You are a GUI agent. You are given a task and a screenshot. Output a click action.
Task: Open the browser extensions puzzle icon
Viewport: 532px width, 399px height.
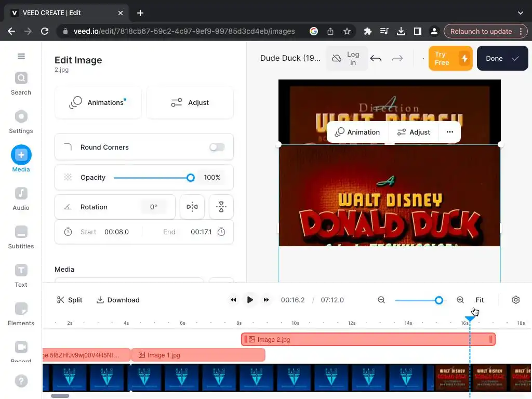pyautogui.click(x=367, y=31)
